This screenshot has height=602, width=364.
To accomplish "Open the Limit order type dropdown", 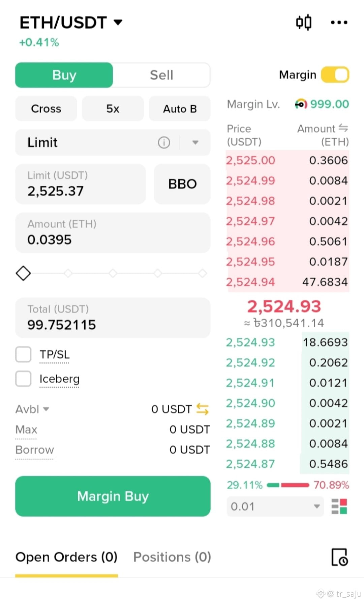I will pos(195,142).
